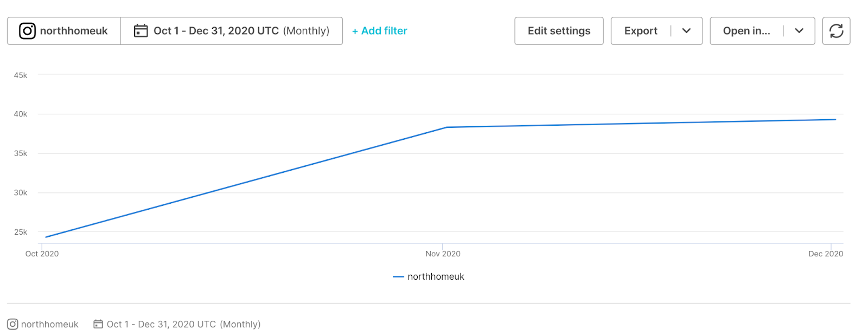Viewport: 868px width, 336px height.
Task: Toggle the northhomeuk series in the legend
Action: 429,276
